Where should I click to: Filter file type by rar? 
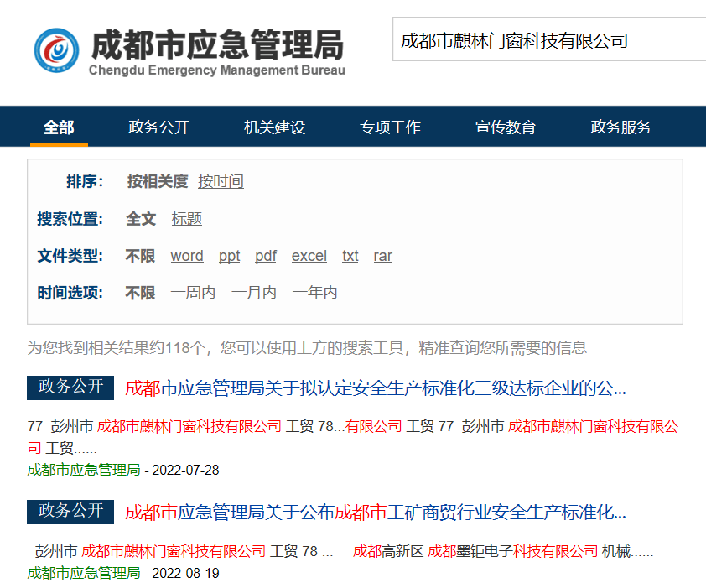click(x=382, y=256)
